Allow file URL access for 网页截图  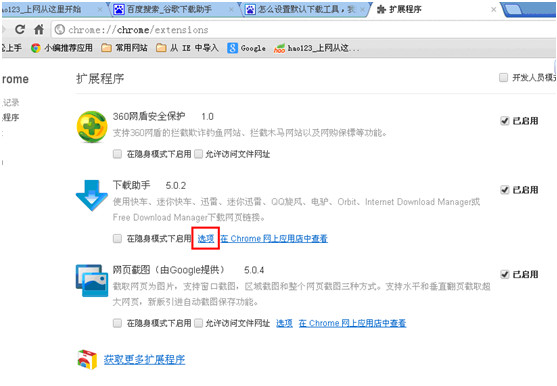click(x=199, y=323)
